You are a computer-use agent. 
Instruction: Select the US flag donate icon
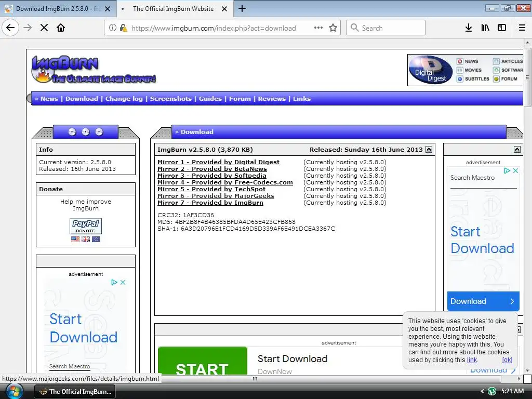coord(75,239)
